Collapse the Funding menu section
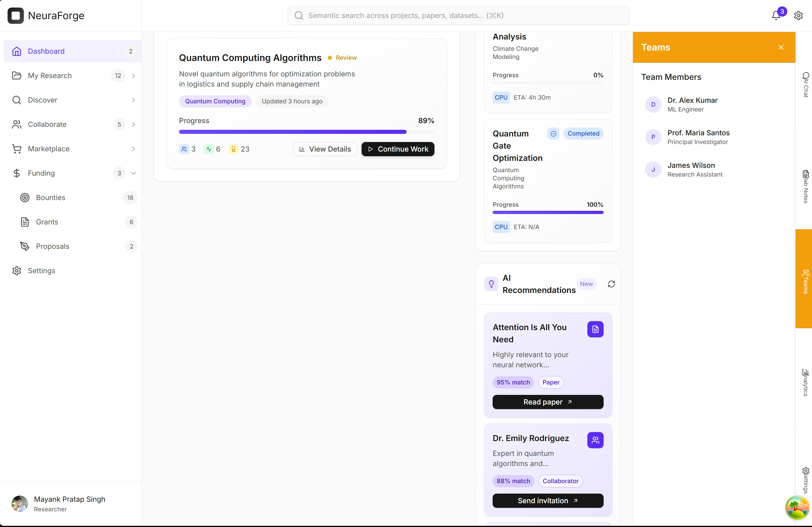This screenshot has height=527, width=812. pyautogui.click(x=133, y=173)
